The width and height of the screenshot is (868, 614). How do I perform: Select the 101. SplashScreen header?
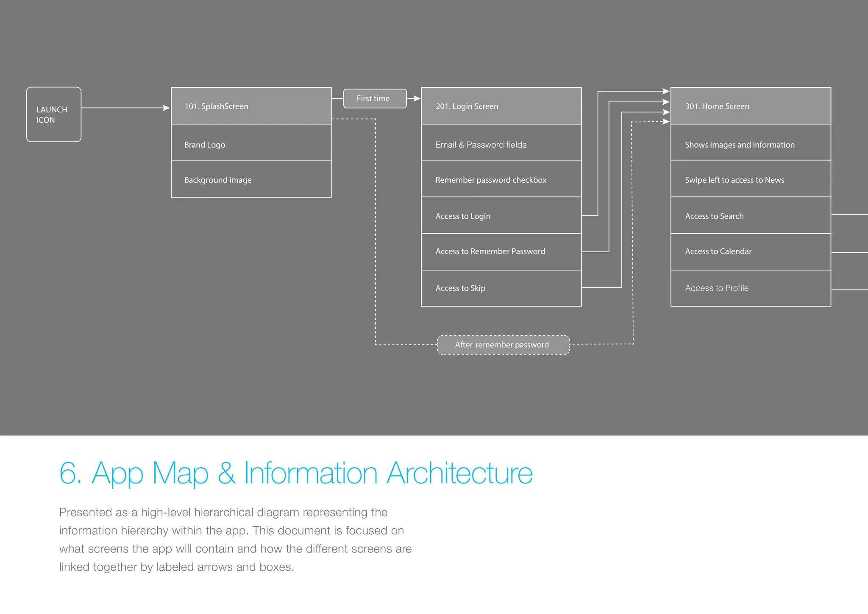(251, 106)
